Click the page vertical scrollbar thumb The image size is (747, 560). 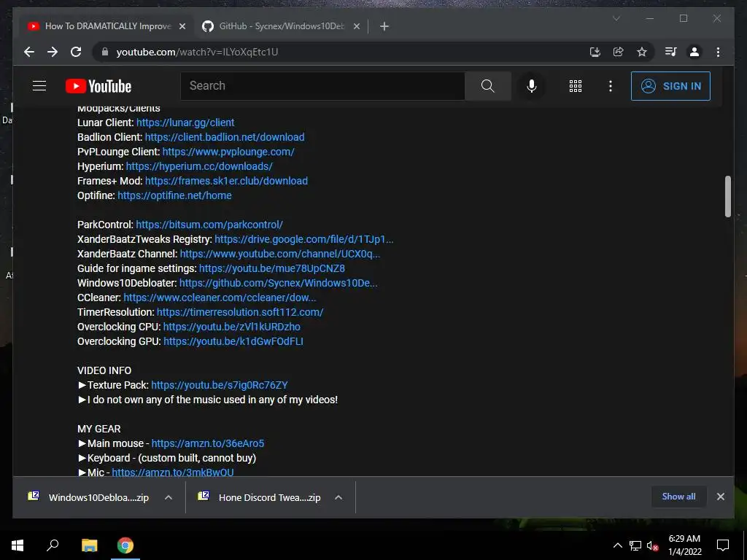(x=727, y=196)
